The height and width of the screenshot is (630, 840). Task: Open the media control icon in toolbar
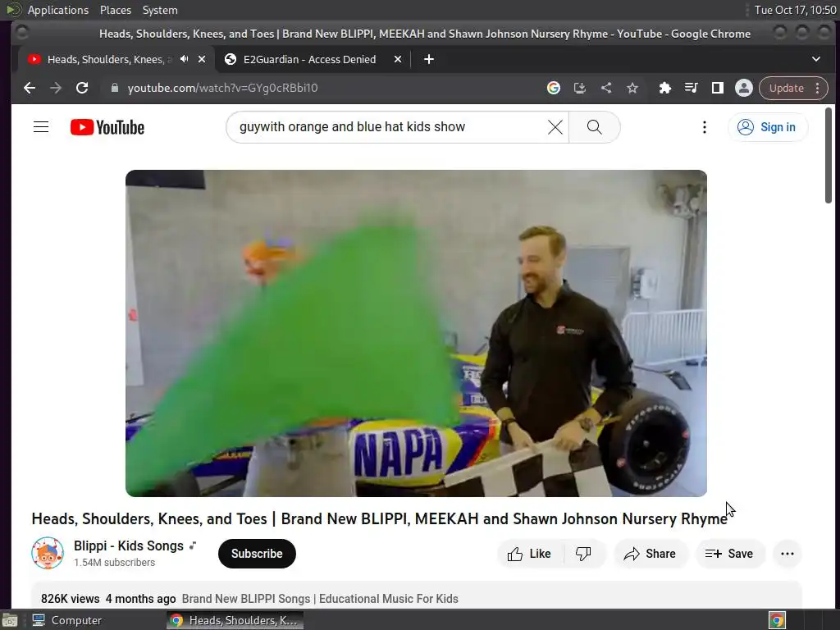691,88
